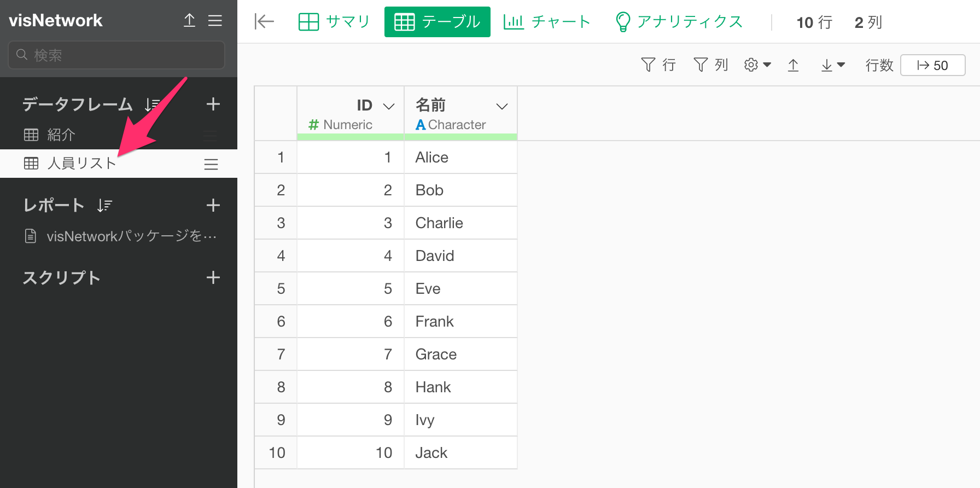The width and height of the screenshot is (980, 488).
Task: Switch to the チャート tab
Action: [547, 22]
